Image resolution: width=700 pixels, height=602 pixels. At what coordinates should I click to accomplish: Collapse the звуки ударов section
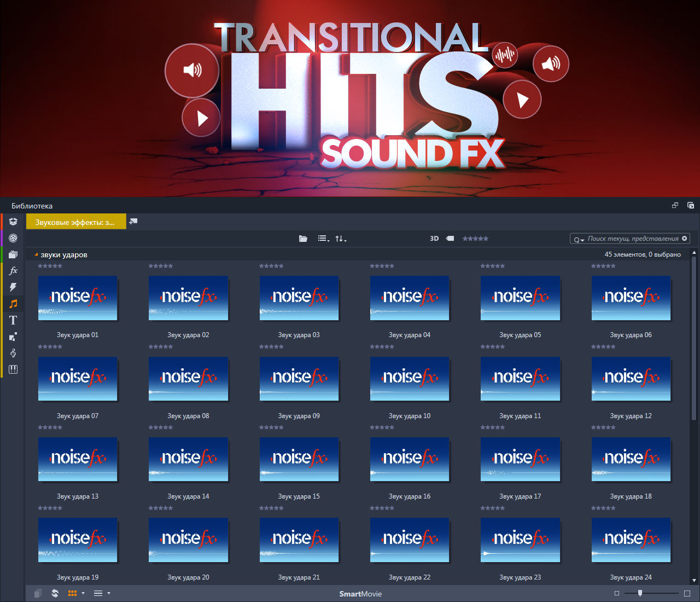click(x=36, y=254)
